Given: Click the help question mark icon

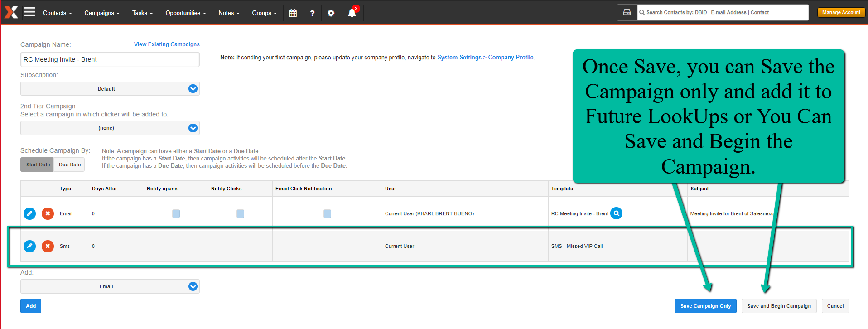Looking at the screenshot, I should pos(312,13).
